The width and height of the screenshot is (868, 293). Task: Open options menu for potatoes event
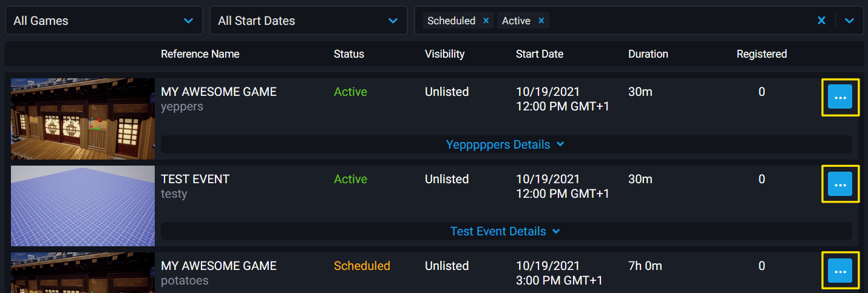840,271
